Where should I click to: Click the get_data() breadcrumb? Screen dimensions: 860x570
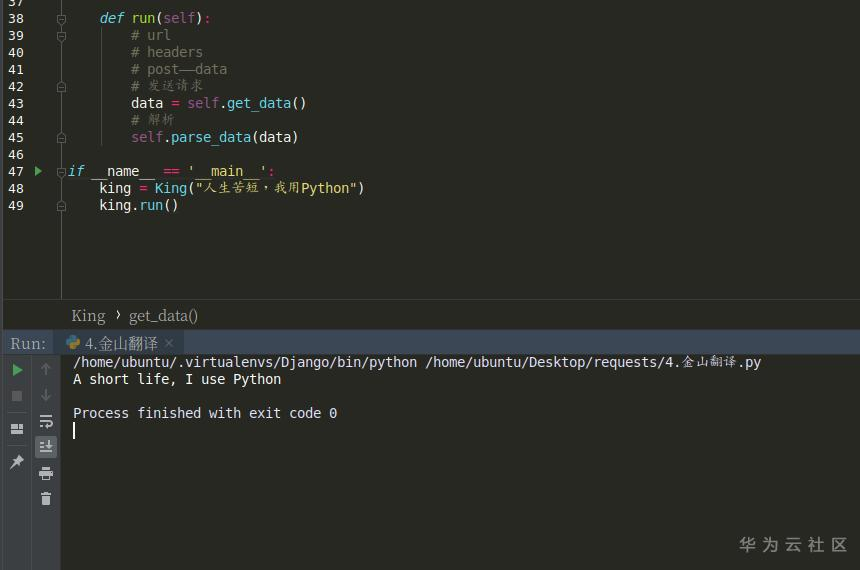163,316
